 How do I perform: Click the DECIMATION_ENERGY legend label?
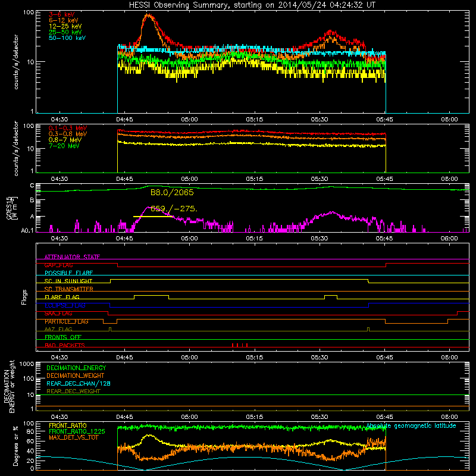(x=76, y=368)
